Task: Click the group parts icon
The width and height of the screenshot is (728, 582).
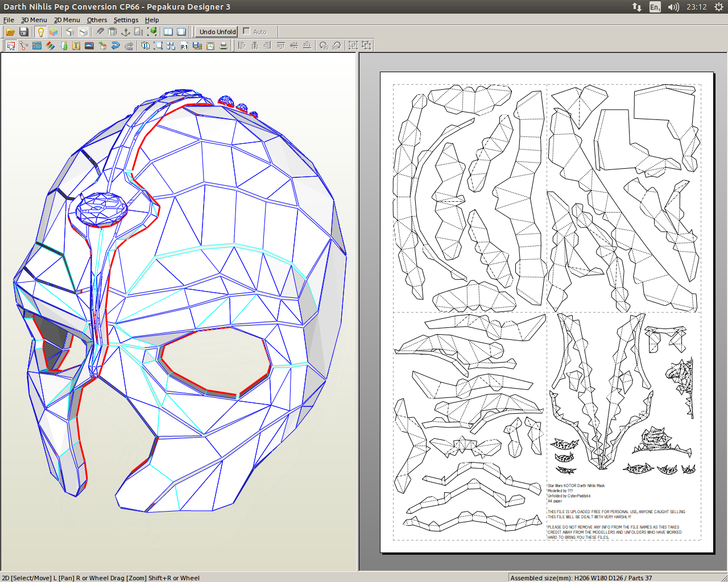Action: click(x=353, y=45)
